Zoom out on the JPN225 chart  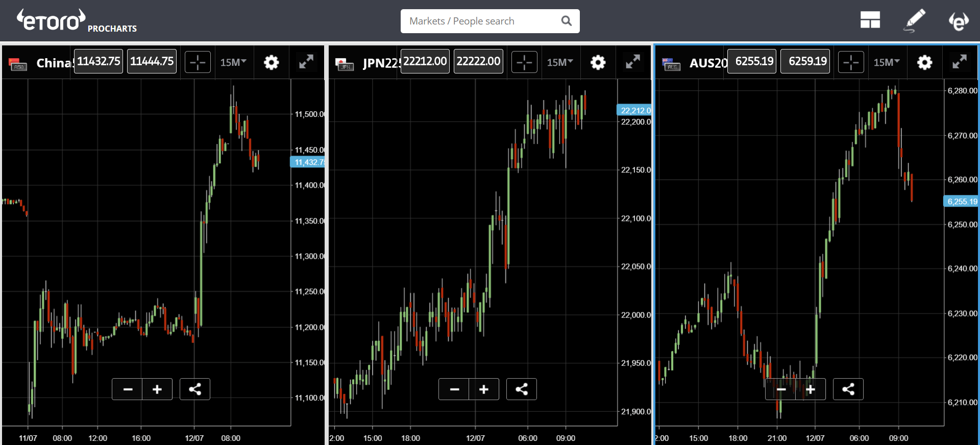pyautogui.click(x=454, y=389)
